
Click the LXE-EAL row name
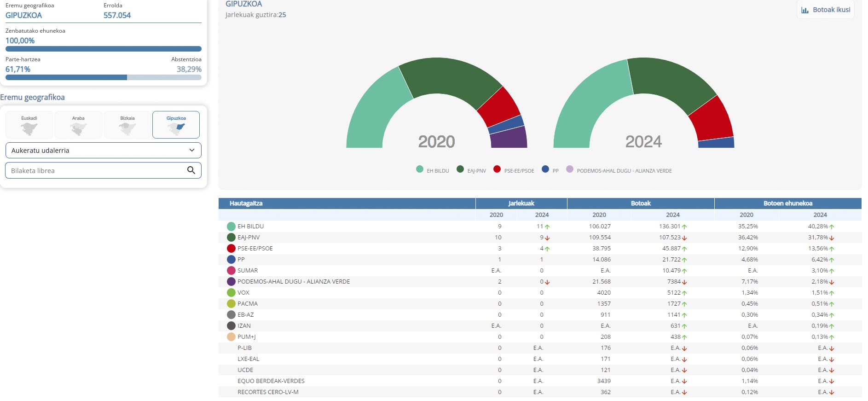pyautogui.click(x=248, y=359)
